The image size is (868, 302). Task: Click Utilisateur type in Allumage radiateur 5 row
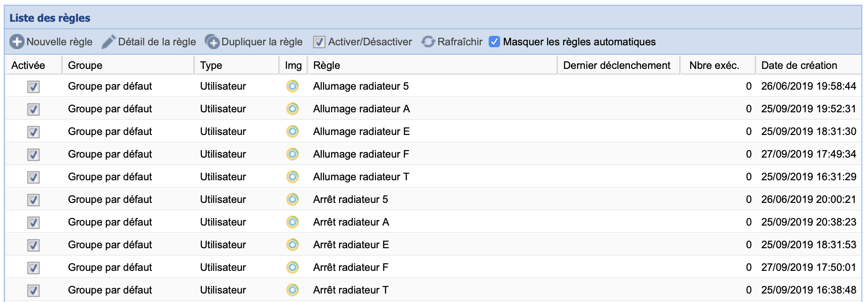[223, 86]
